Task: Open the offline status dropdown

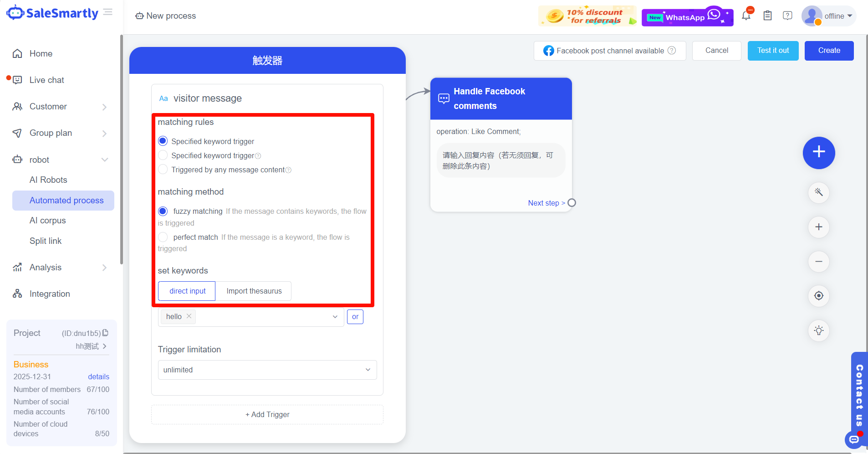Action: click(838, 16)
